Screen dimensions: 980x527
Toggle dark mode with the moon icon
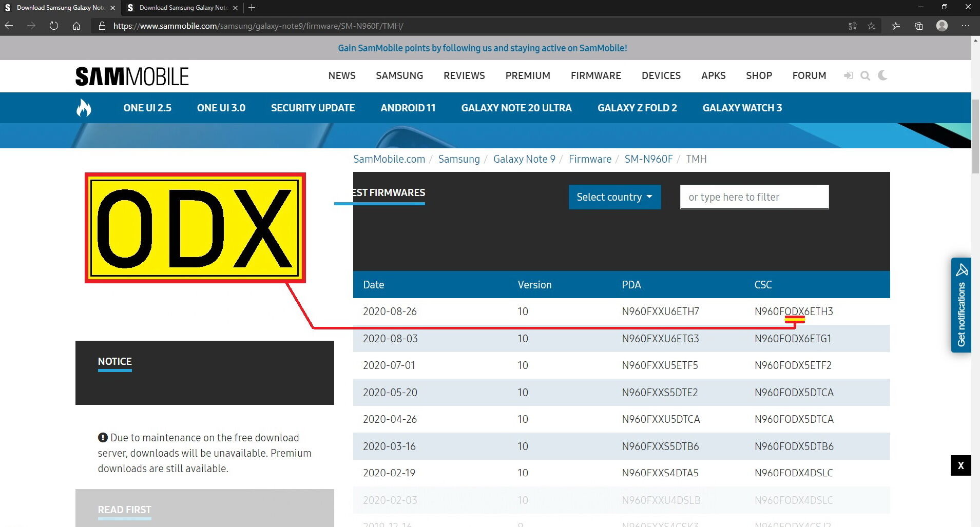[x=883, y=75]
